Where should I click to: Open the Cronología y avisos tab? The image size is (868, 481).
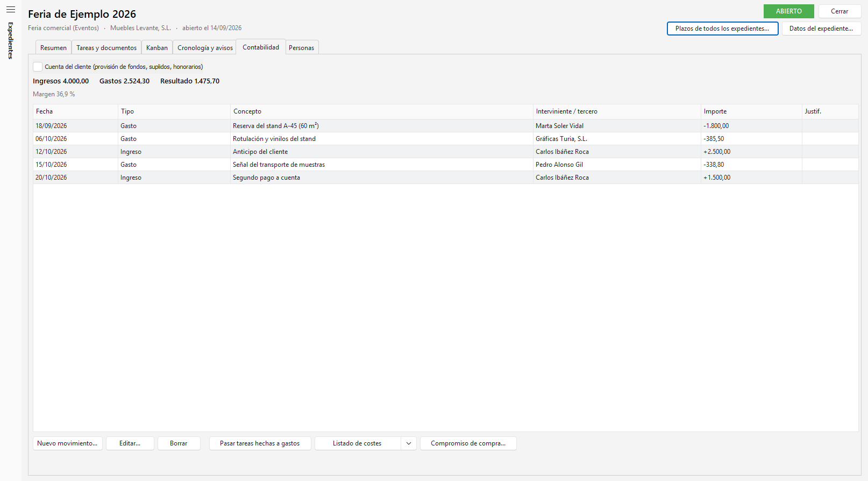(205, 47)
